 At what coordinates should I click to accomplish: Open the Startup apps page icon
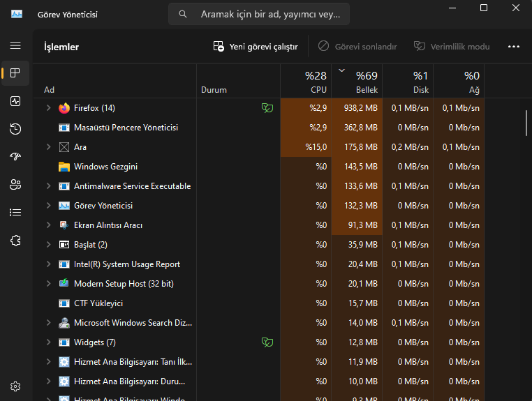[x=15, y=157]
